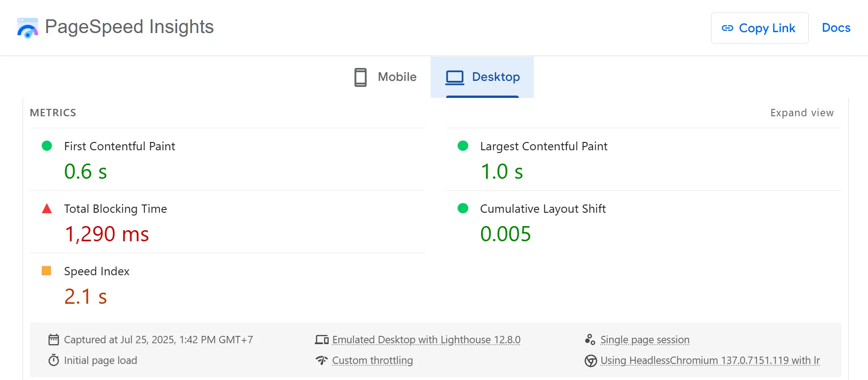Click the devices icon beside Emulated Desktop
This screenshot has width=868, height=380.
tap(322, 340)
